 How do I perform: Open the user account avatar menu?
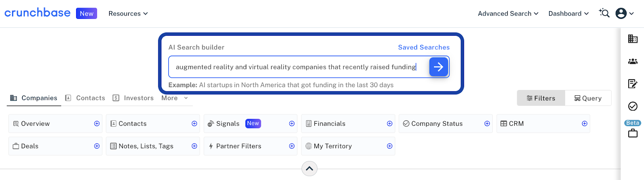point(625,13)
